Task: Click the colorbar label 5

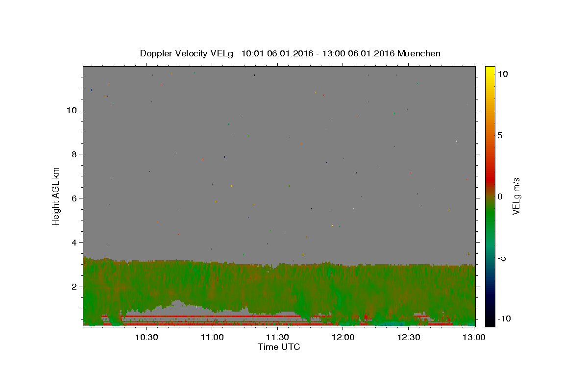Action: point(500,135)
